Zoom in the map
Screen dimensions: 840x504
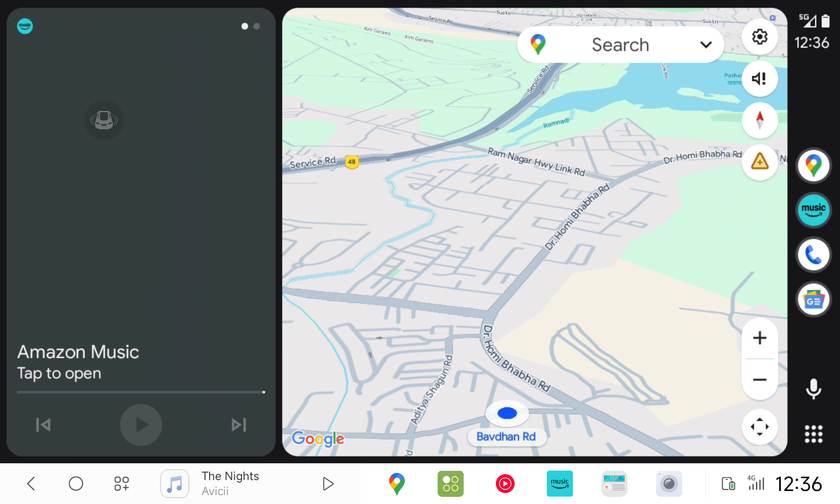click(x=759, y=338)
